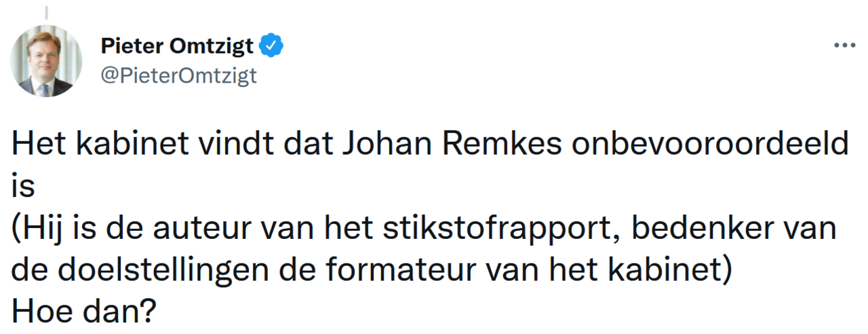This screenshot has height=334, width=868.
Task: Open the tweet's three-dot more options menu
Action: (844, 46)
